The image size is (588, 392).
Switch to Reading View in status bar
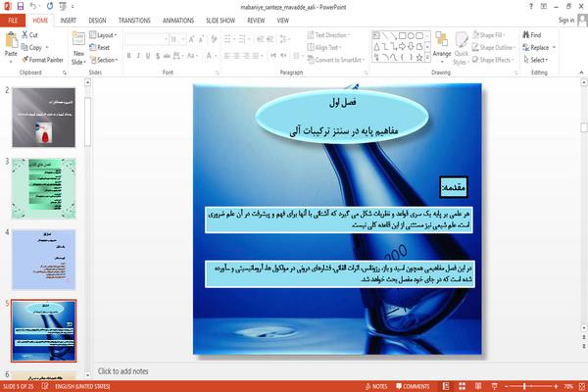coord(478,386)
